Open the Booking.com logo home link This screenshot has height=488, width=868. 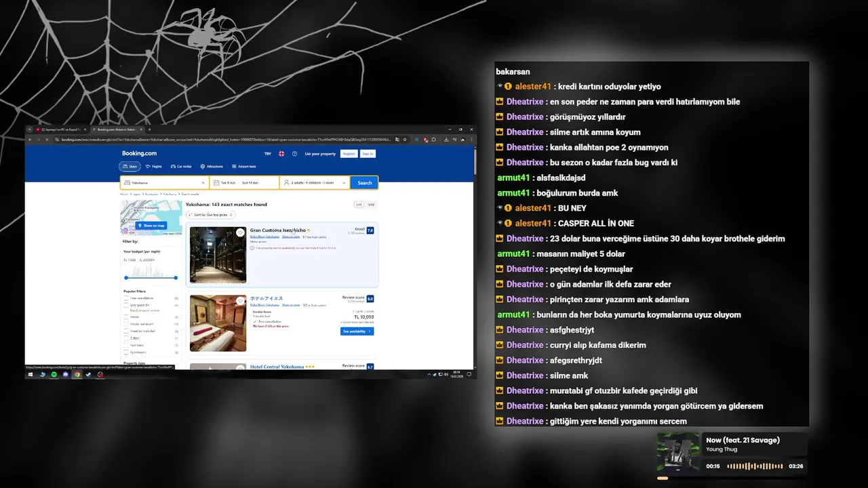click(x=139, y=154)
